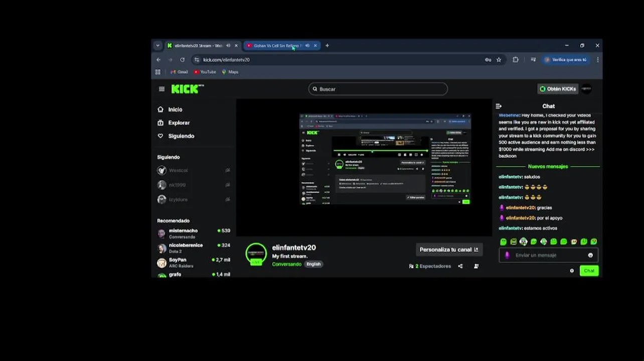Reload the Kick page
The height and width of the screenshot is (361, 644).
click(x=182, y=60)
